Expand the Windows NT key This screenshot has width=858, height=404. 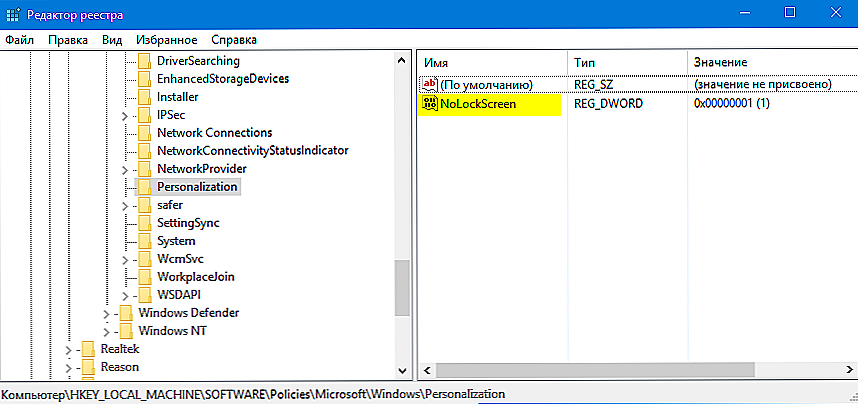[x=106, y=332]
